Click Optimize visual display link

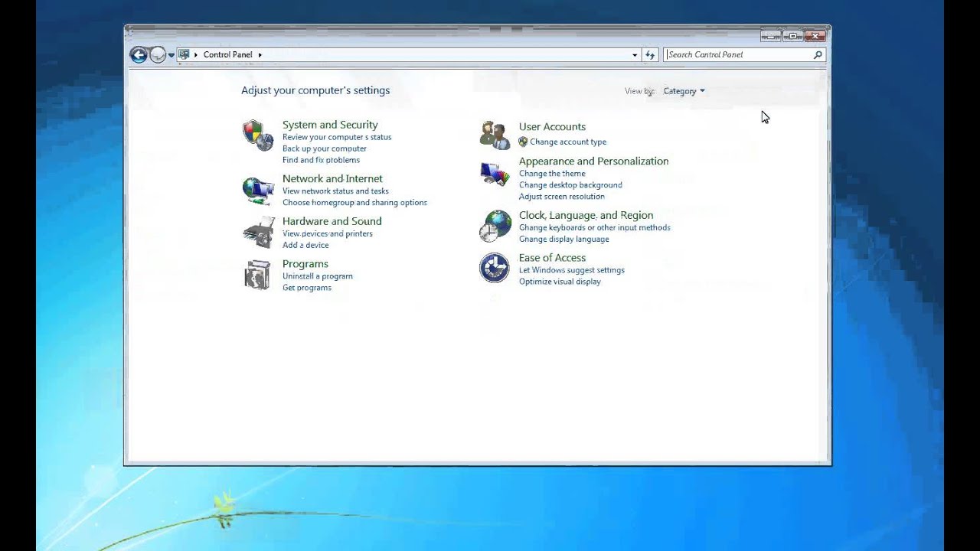point(560,282)
